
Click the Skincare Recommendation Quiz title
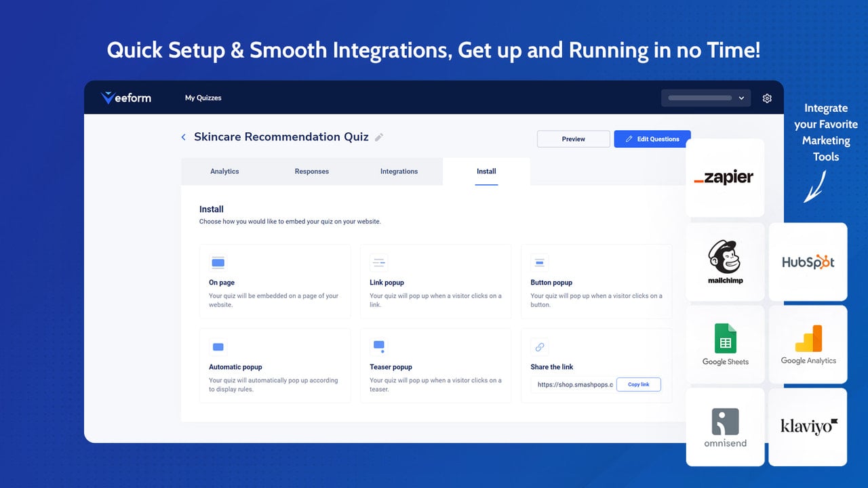tap(281, 137)
